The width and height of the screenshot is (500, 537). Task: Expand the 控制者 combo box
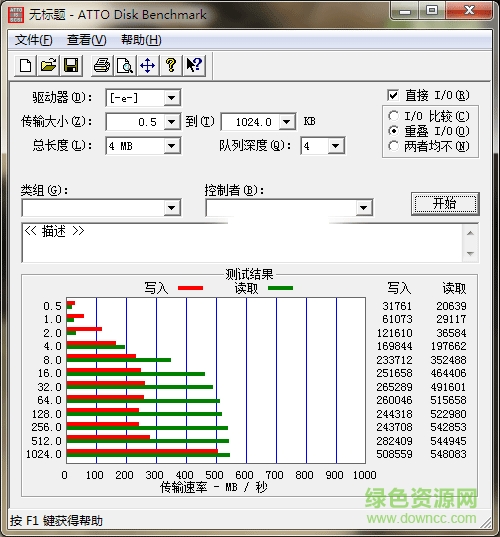click(x=364, y=208)
